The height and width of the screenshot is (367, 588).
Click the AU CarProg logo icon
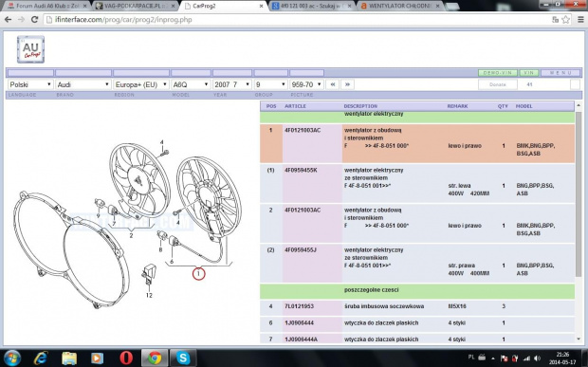click(30, 49)
